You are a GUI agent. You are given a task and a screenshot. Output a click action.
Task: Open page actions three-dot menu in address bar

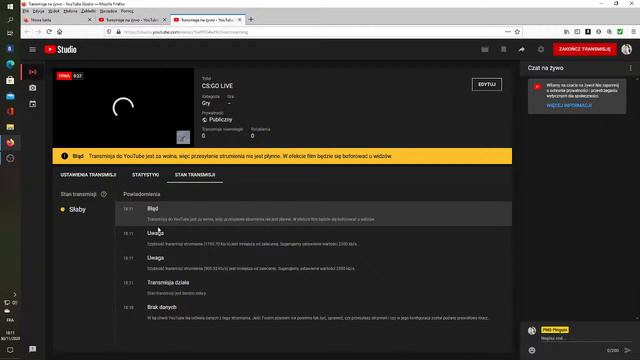tap(508, 32)
